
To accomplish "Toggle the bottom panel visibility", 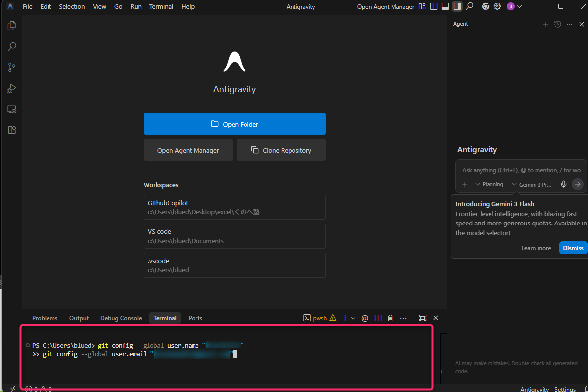I will point(445,7).
